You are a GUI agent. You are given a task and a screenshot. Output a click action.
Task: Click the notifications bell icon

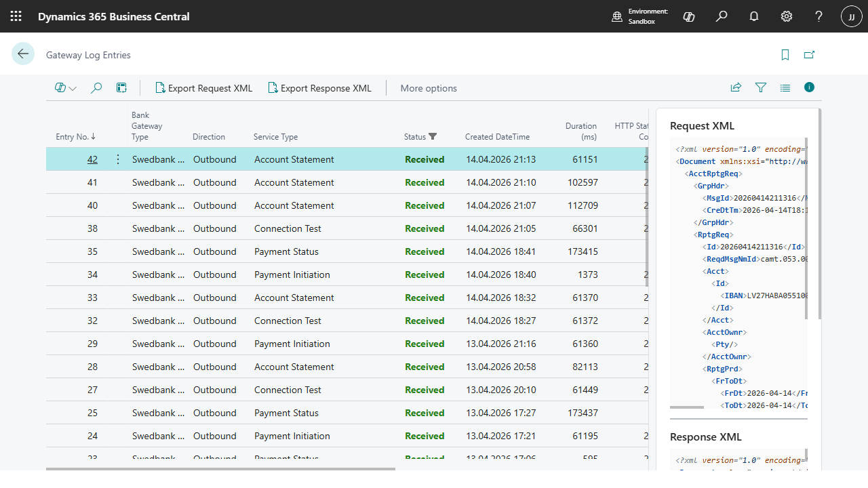[753, 16]
